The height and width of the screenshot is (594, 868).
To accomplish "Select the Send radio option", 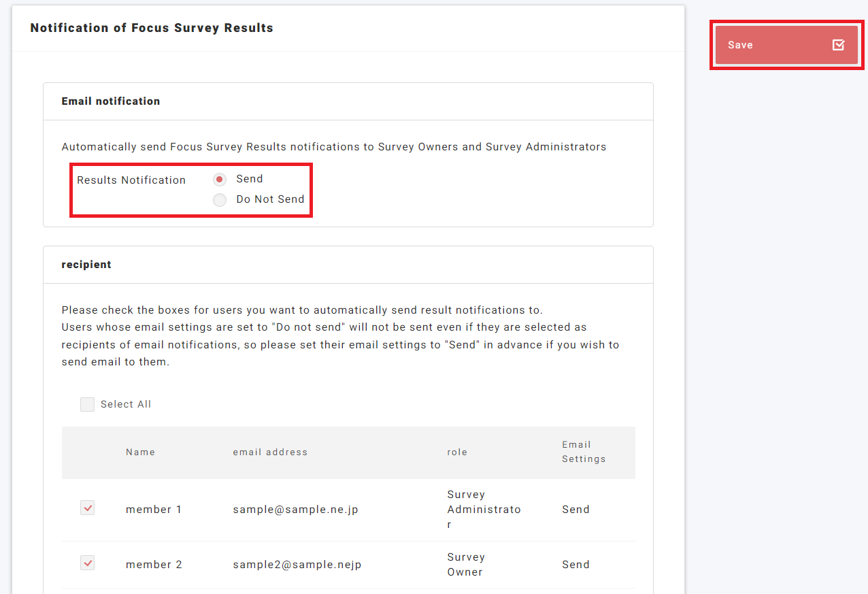I will 220,180.
